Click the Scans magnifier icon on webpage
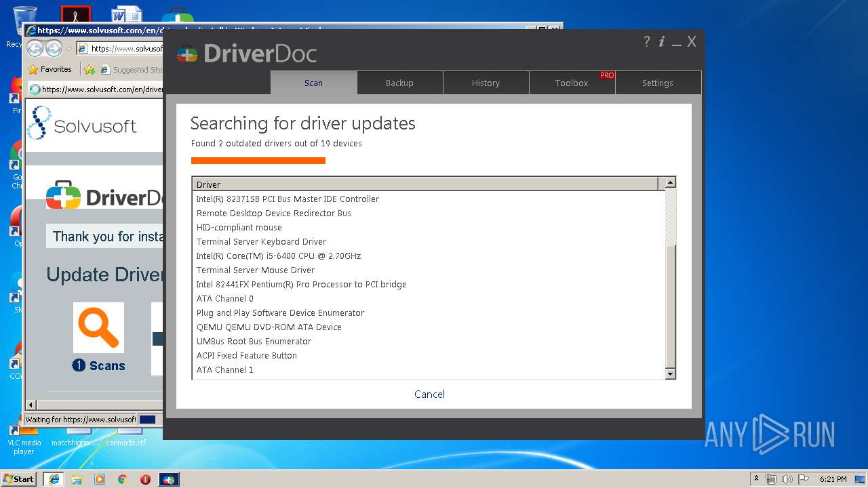This screenshot has width=868, height=488. point(98,327)
